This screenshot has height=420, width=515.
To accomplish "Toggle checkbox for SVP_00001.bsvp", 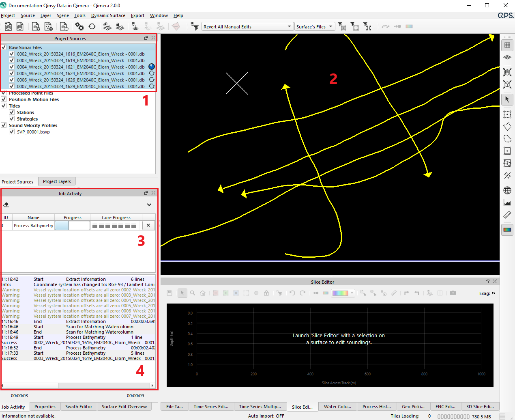I will pos(12,132).
